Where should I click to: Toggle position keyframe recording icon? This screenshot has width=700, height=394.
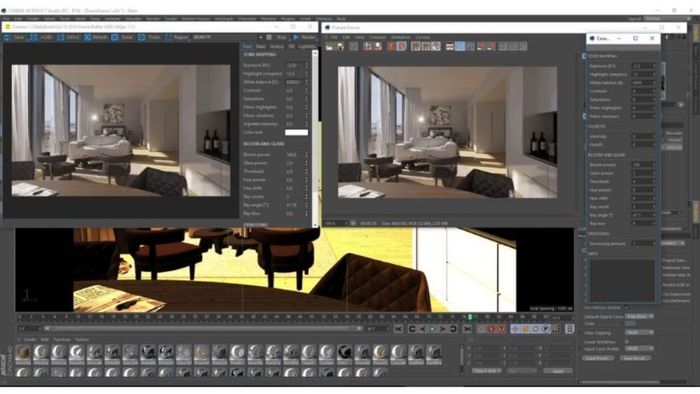click(x=515, y=329)
